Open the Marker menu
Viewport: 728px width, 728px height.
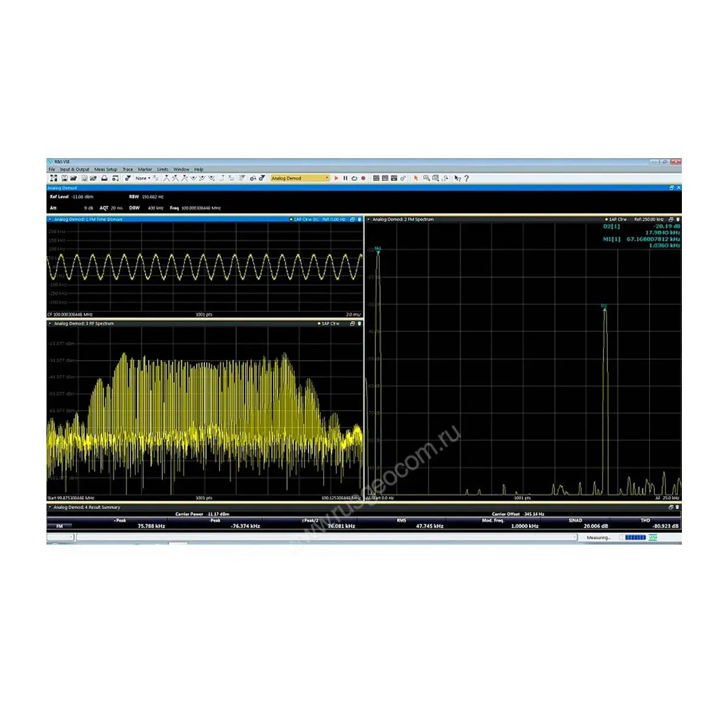[145, 170]
